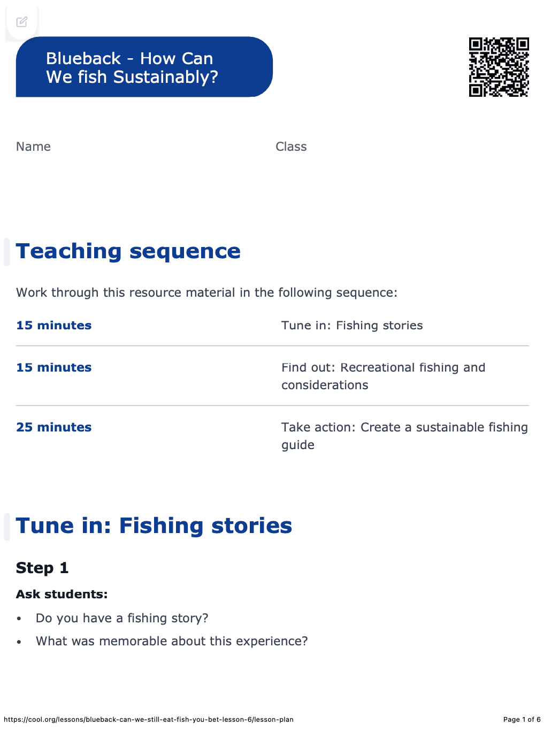
Task: Click the 25 minutes label
Action: point(54,427)
